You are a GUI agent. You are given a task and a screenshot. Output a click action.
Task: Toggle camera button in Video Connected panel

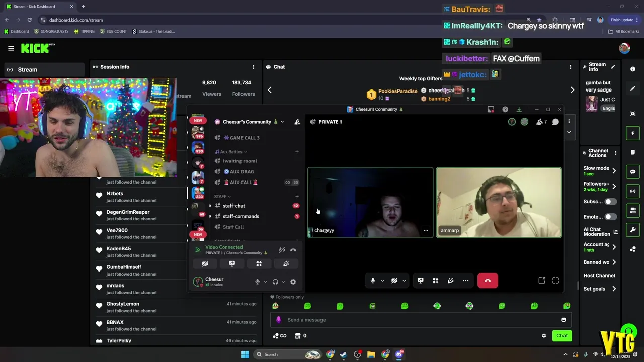pyautogui.click(x=205, y=263)
